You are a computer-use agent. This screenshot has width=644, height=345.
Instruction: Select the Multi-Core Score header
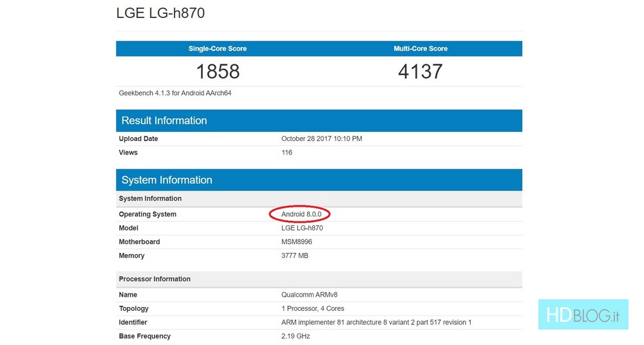(x=421, y=48)
